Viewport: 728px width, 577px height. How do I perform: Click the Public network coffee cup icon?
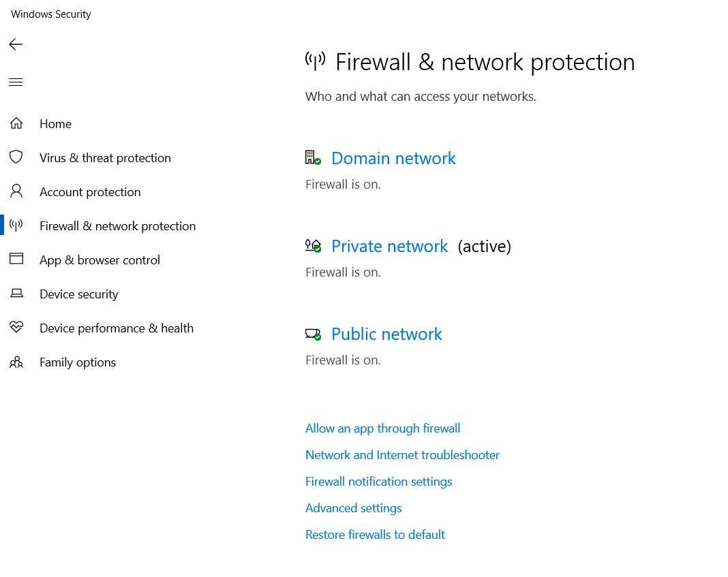click(312, 334)
